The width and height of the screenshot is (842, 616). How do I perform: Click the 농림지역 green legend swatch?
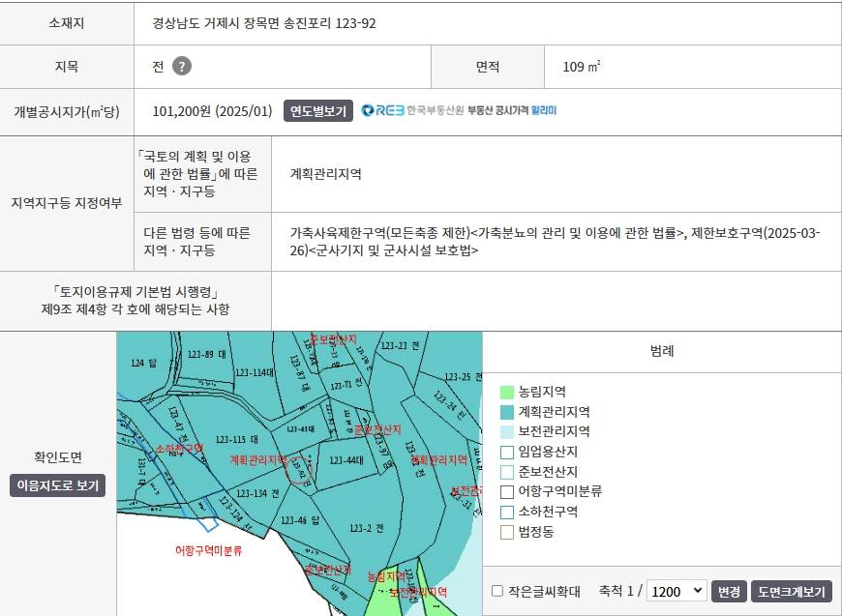coord(507,392)
